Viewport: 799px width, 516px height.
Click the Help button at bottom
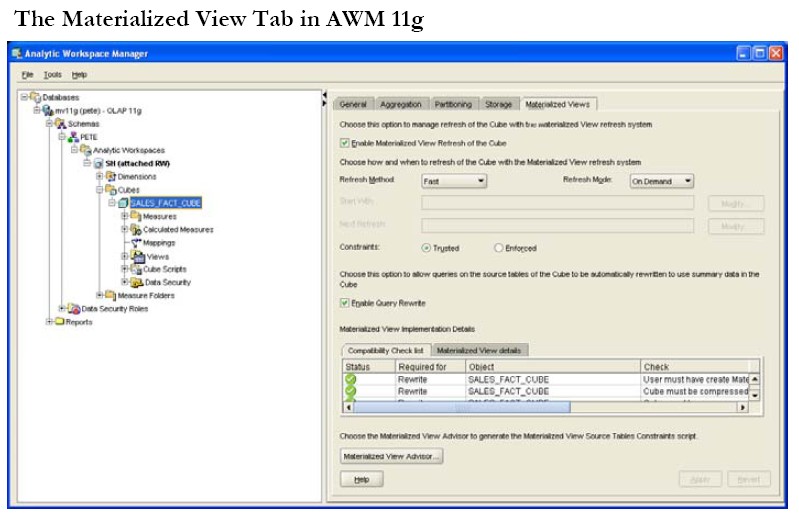(361, 480)
